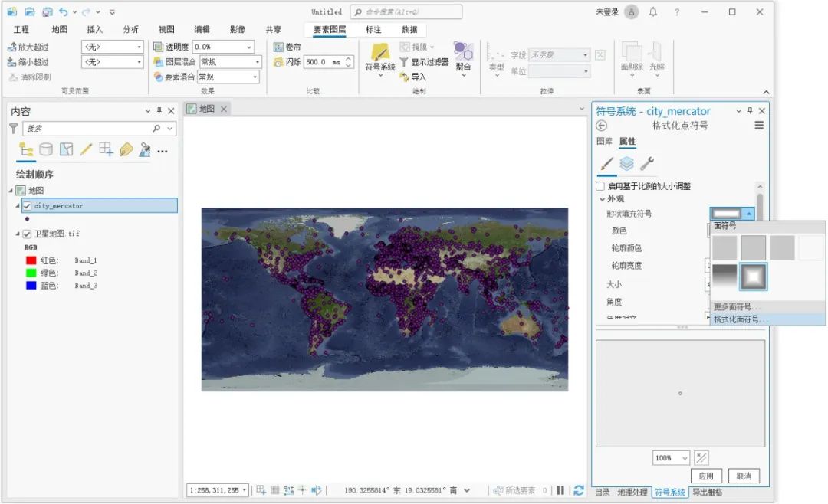The height and width of the screenshot is (504, 828).
Task: Select the layers icon in symbology pane
Action: click(625, 162)
